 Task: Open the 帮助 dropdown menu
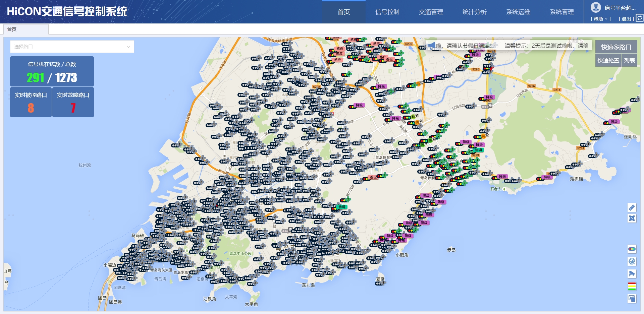pyautogui.click(x=600, y=19)
